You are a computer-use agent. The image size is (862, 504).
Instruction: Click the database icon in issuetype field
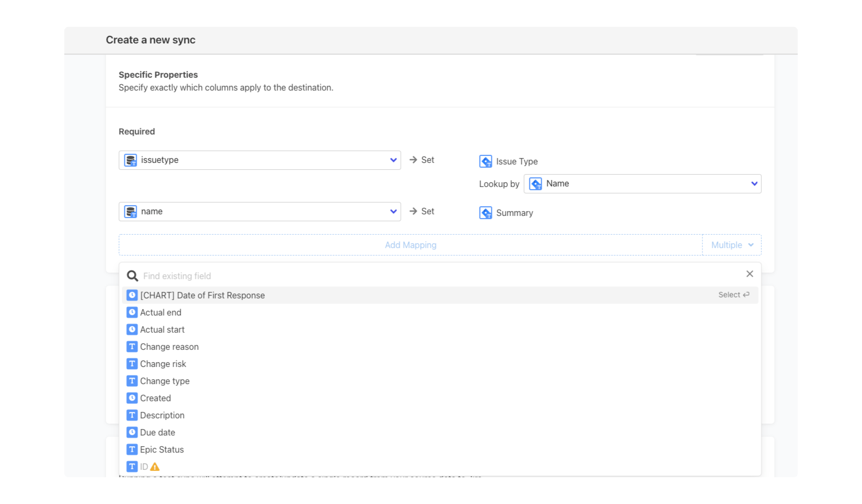click(x=131, y=160)
